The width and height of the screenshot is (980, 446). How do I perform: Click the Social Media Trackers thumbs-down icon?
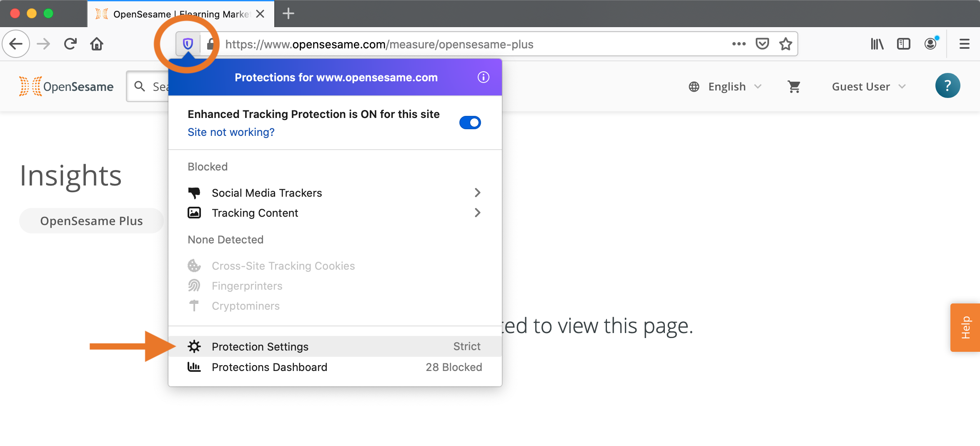194,193
